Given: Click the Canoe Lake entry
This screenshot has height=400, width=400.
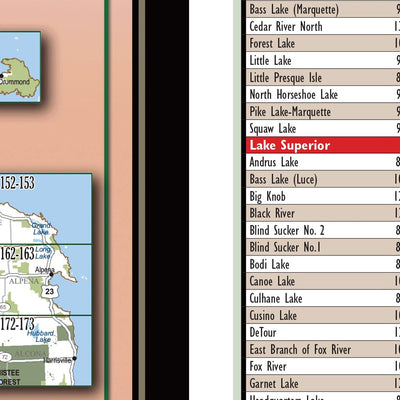Looking at the screenshot, I should [x=323, y=281].
